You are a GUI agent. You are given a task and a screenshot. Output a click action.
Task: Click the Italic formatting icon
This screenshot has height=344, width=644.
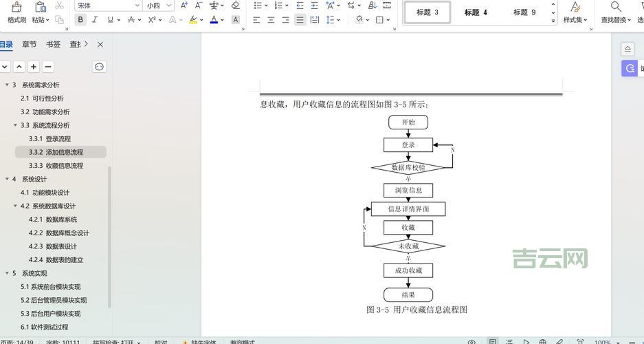click(x=95, y=19)
